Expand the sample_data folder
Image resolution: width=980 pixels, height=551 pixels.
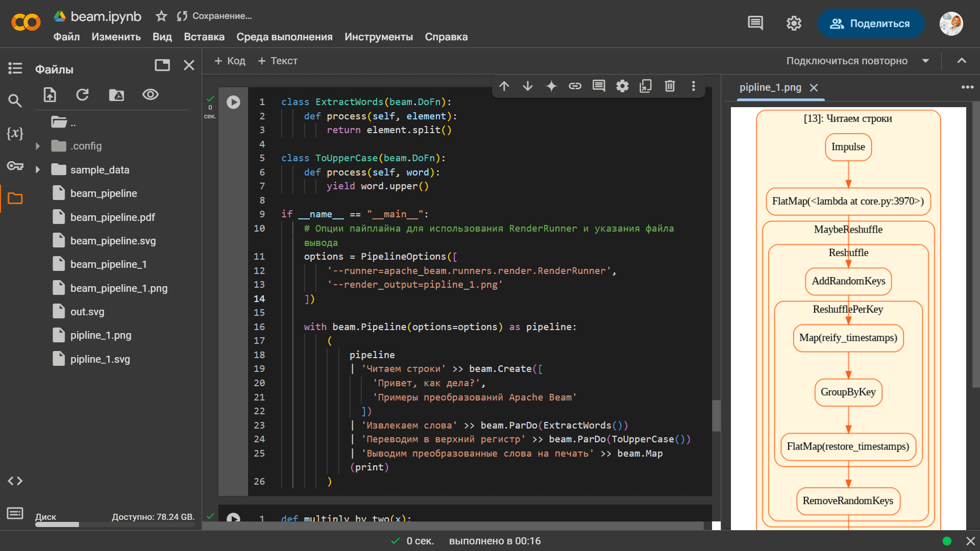pos(38,170)
